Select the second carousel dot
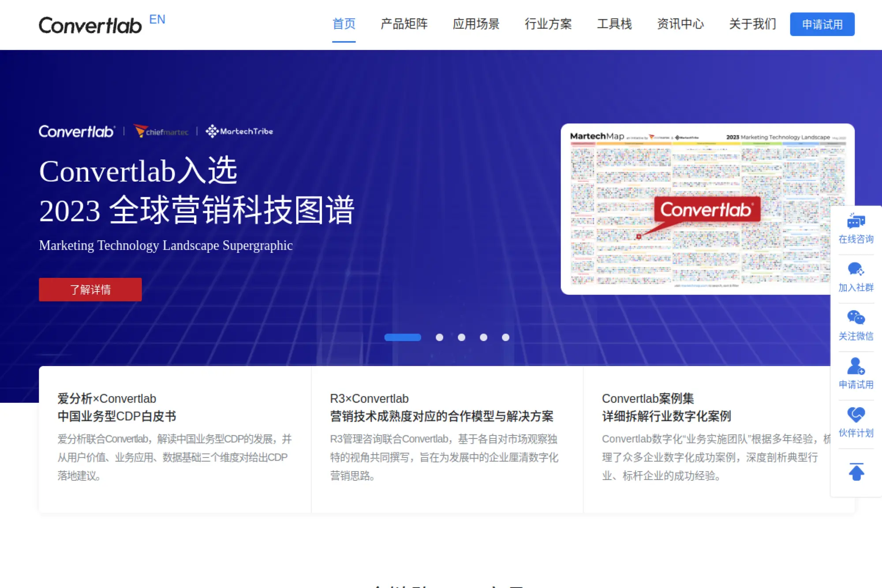 click(x=440, y=337)
